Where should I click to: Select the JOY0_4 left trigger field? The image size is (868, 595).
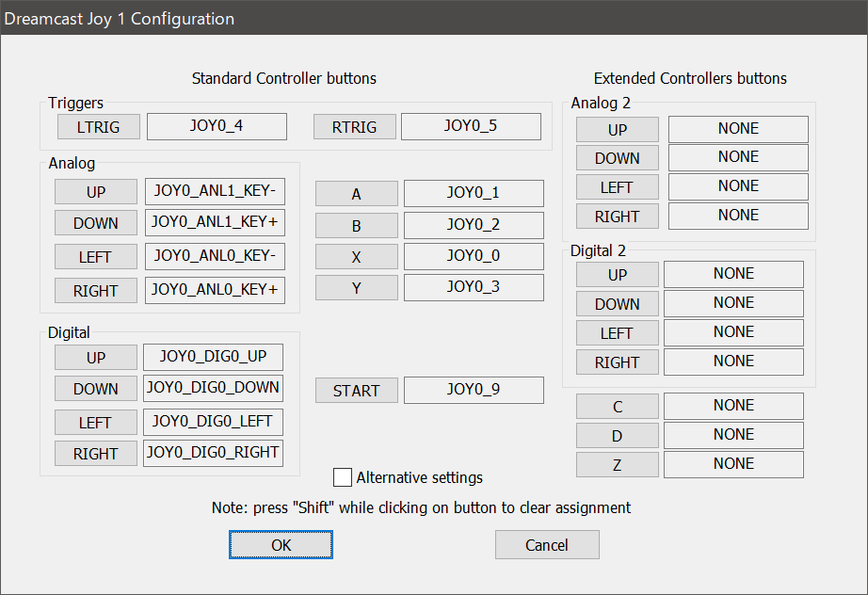(x=217, y=127)
